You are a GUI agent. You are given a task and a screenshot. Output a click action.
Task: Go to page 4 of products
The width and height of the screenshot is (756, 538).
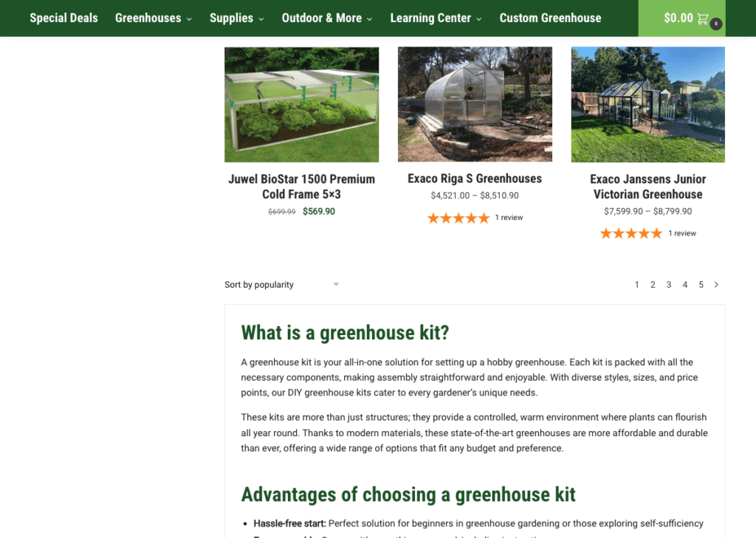(x=684, y=284)
